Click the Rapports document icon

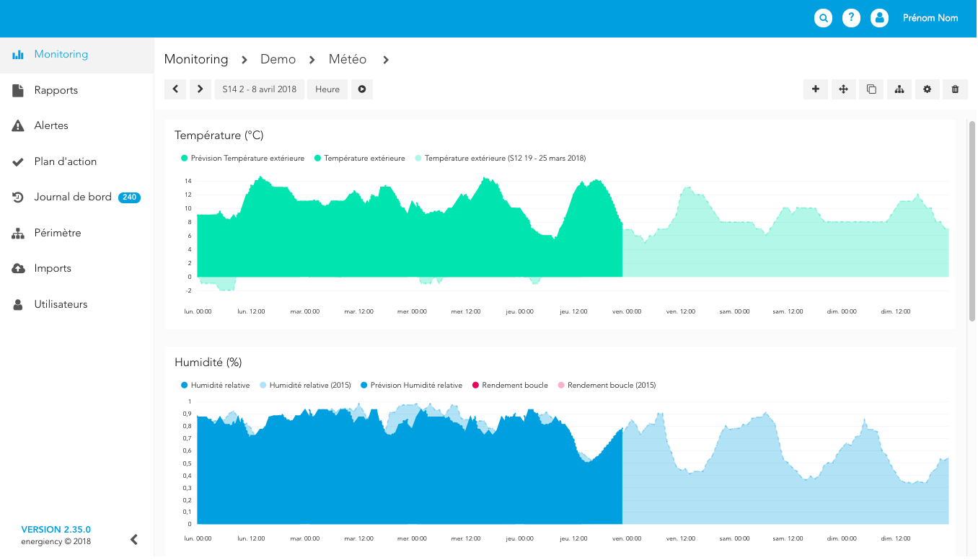[x=18, y=90]
